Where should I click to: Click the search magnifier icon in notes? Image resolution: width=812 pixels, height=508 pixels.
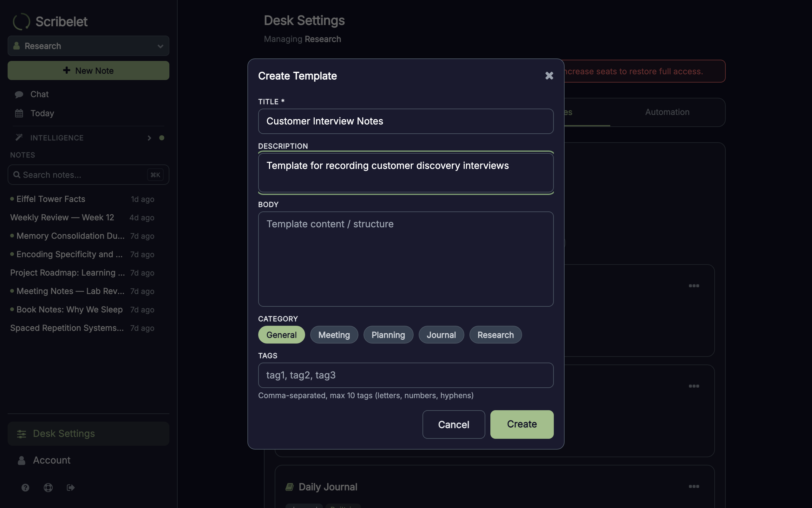pos(17,174)
